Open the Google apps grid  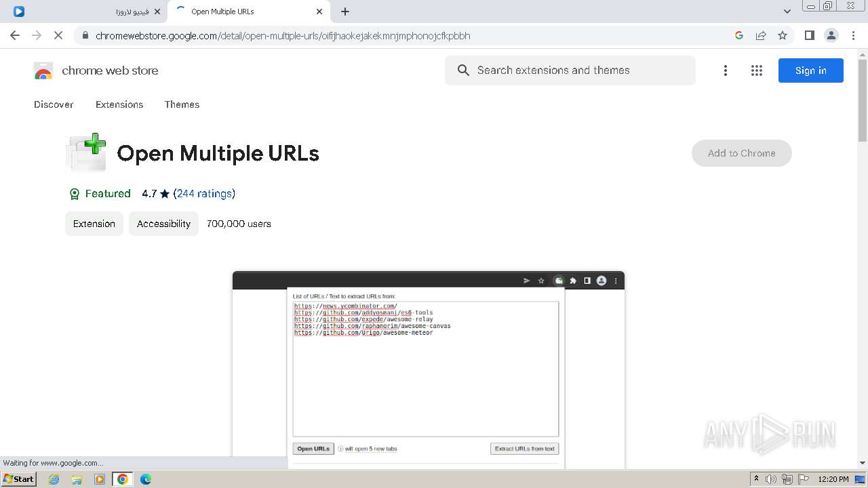(x=757, y=70)
